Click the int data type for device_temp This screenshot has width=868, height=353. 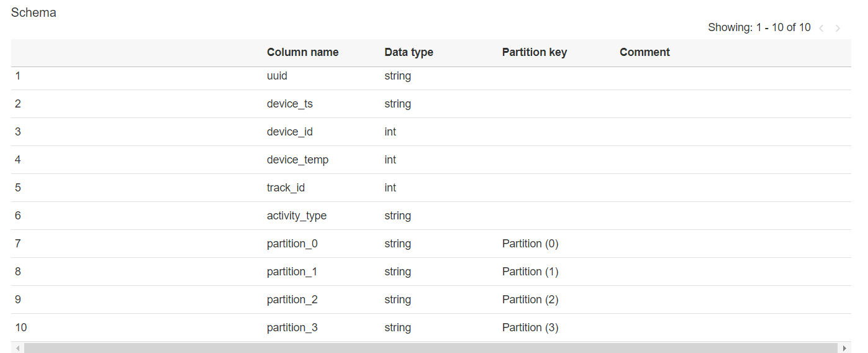390,160
